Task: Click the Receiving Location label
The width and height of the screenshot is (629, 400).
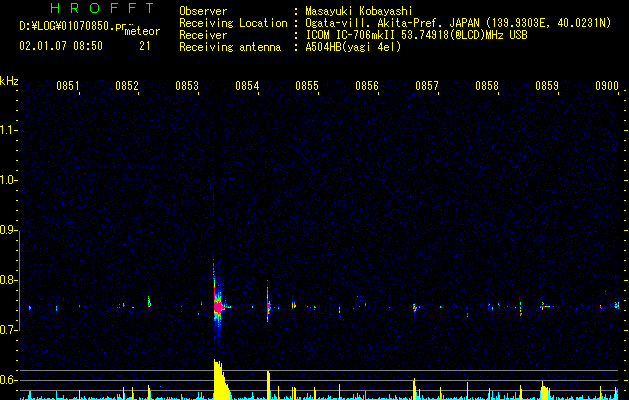Action: [233, 23]
